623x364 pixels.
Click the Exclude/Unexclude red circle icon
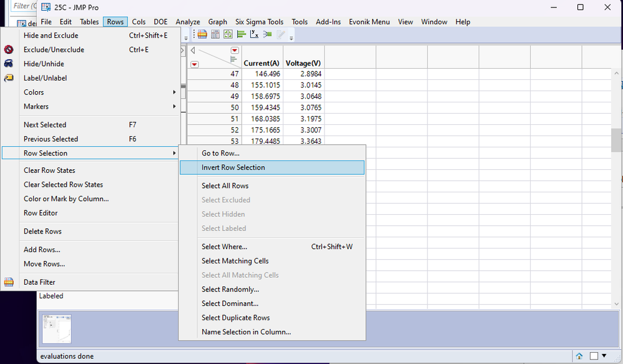pos(9,50)
